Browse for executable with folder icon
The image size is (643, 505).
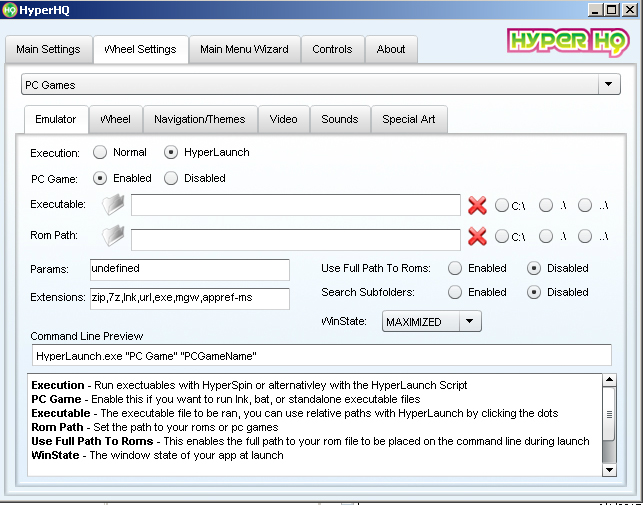pos(113,204)
